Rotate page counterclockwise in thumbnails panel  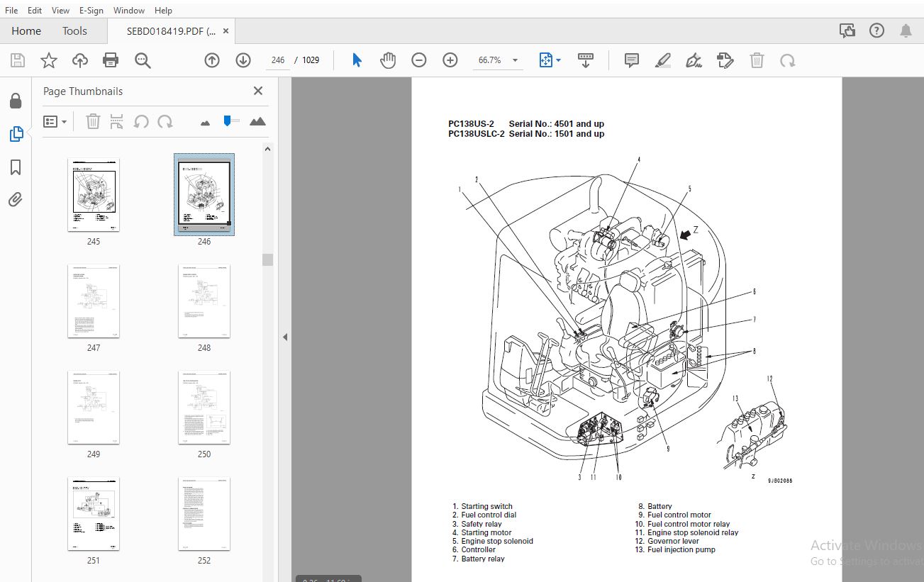[141, 122]
